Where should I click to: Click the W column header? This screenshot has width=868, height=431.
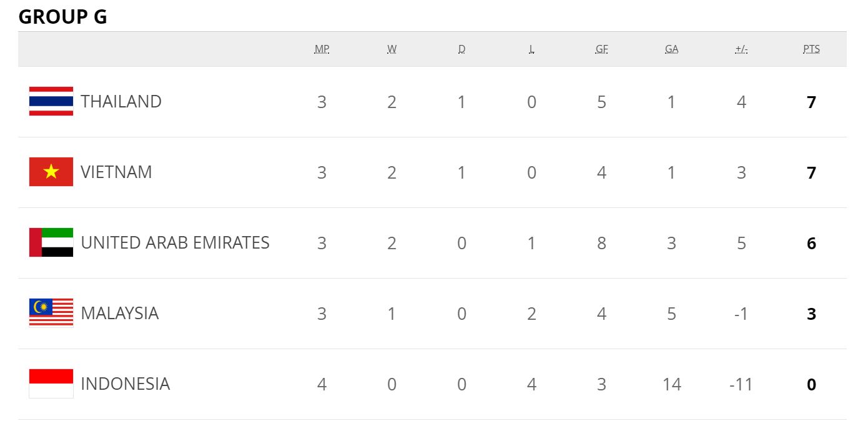tap(392, 49)
